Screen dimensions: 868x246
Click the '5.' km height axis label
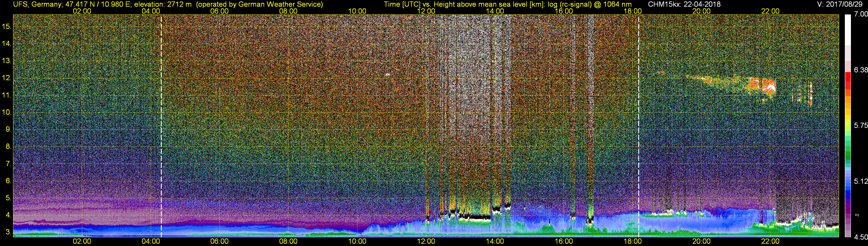tap(9, 198)
